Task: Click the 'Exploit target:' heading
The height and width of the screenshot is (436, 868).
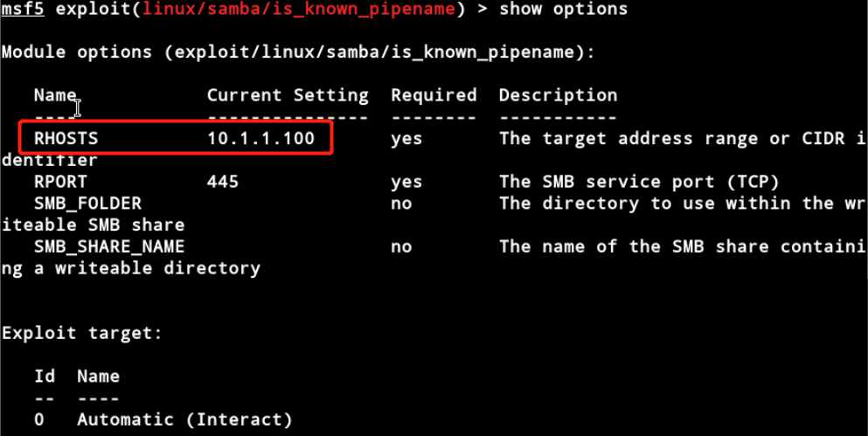Action: (x=82, y=333)
